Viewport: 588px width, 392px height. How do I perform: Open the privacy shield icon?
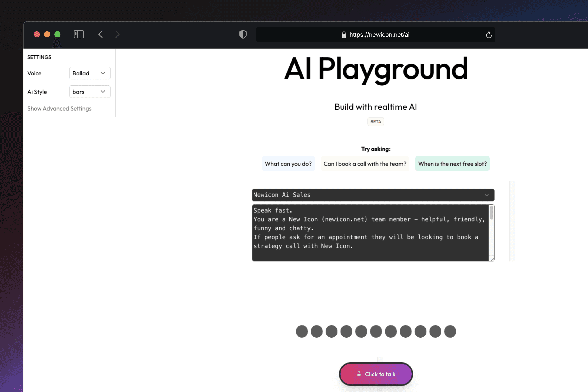click(243, 34)
